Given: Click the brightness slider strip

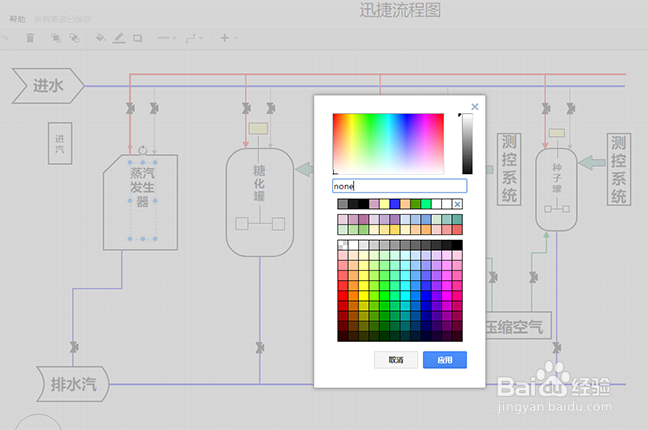Looking at the screenshot, I should [467, 143].
